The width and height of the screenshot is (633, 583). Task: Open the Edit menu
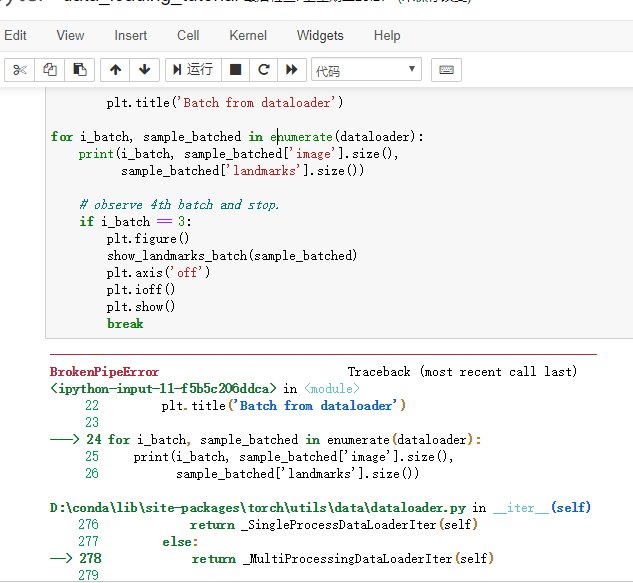pyautogui.click(x=15, y=35)
